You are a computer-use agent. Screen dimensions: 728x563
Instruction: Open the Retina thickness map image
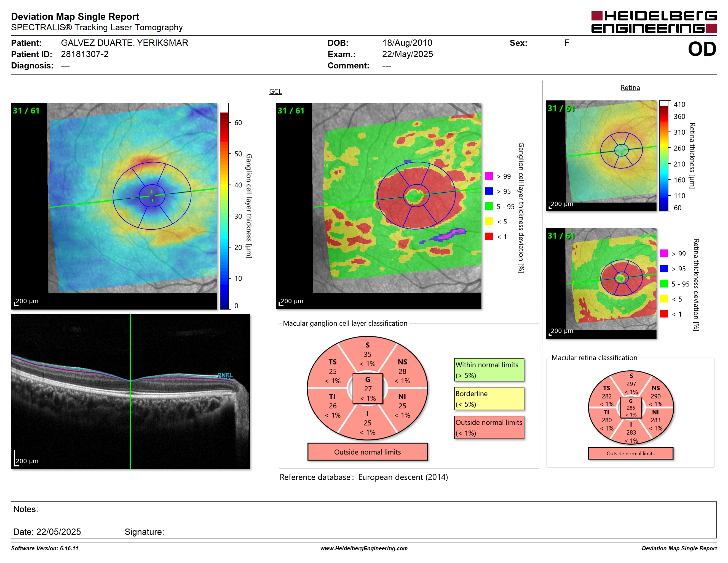click(x=601, y=156)
